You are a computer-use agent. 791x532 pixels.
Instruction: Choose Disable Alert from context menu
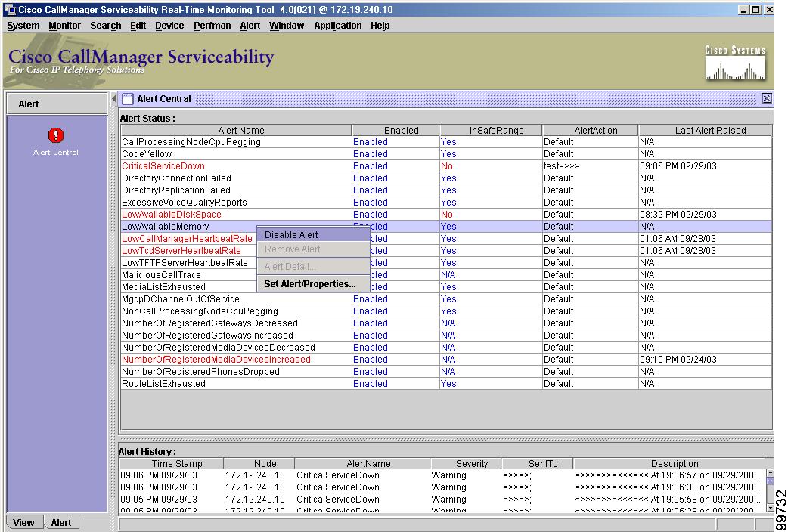tap(313, 234)
